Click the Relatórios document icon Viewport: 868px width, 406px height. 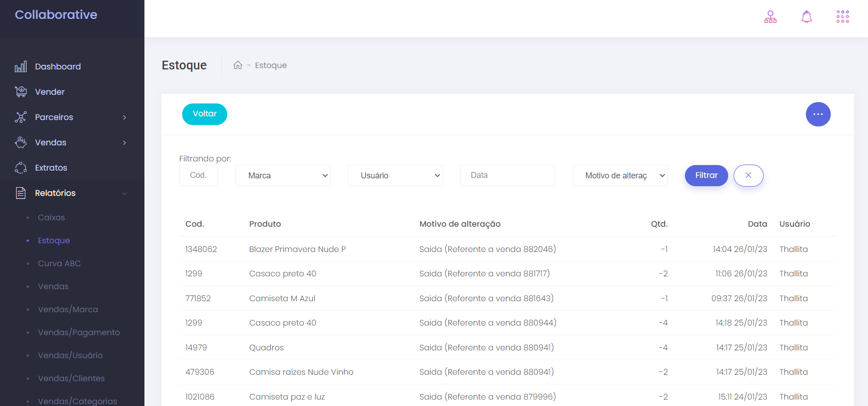[x=21, y=193]
